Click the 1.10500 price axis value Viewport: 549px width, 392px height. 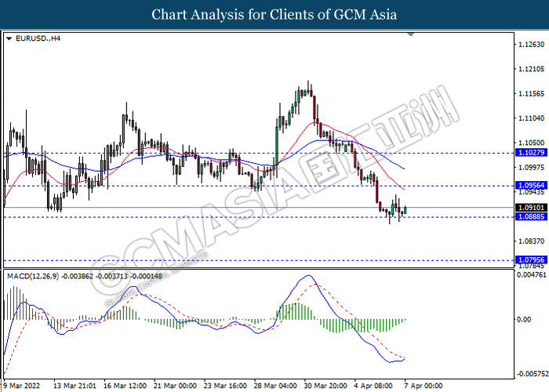click(531, 143)
